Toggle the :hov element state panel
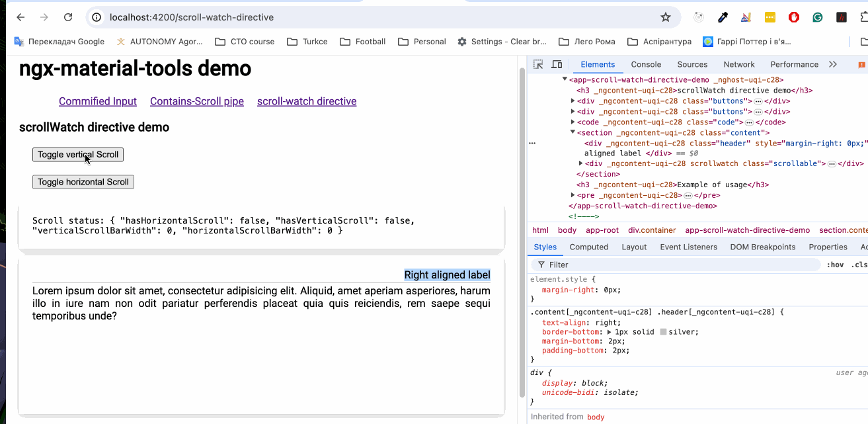Image resolution: width=868 pixels, height=424 pixels. [835, 265]
